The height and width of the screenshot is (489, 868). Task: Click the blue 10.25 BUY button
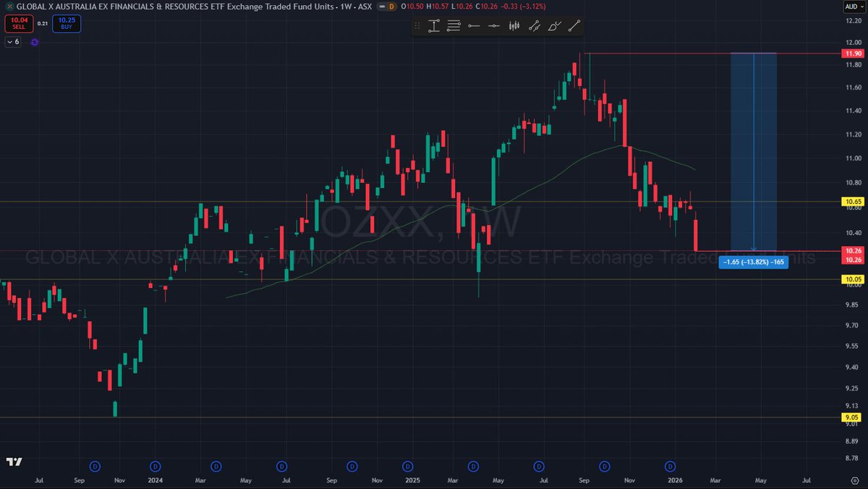pyautogui.click(x=67, y=24)
